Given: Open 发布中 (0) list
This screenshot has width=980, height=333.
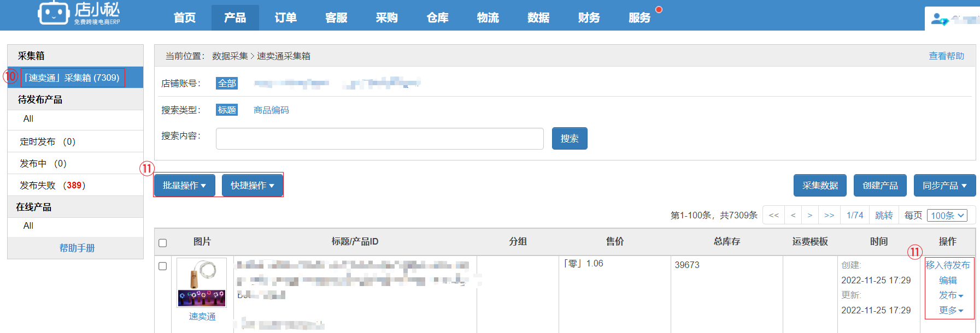Looking at the screenshot, I should point(43,163).
